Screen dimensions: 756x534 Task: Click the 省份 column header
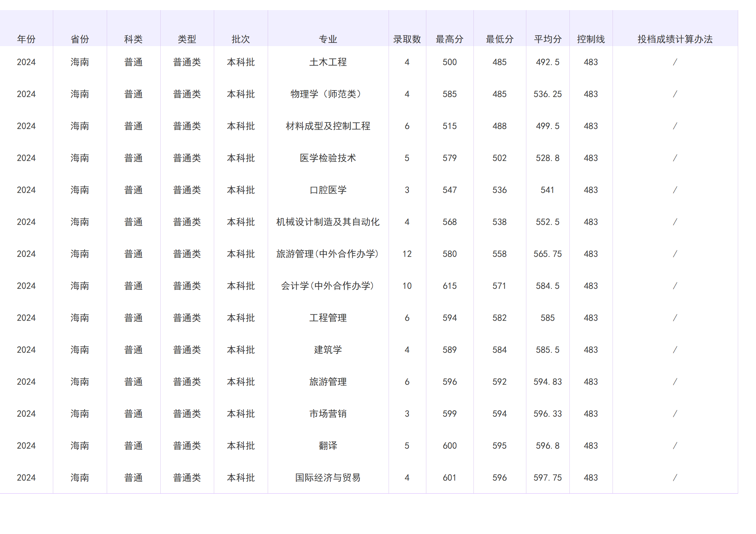click(80, 39)
